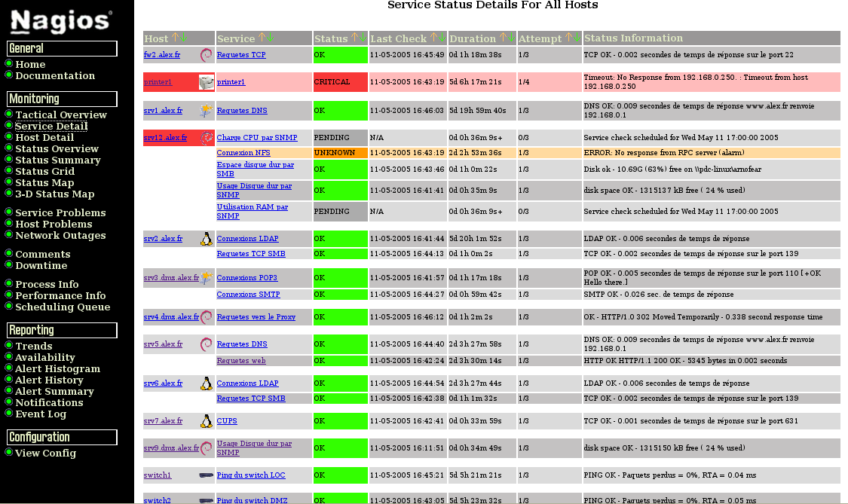Open the srv7.alex.fr host link
The width and height of the screenshot is (848, 504).
point(163,420)
